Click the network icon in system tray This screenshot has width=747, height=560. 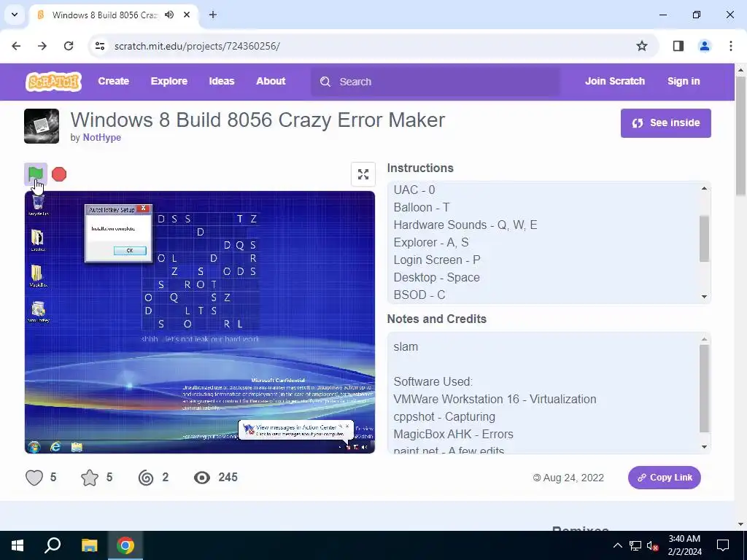(635, 545)
